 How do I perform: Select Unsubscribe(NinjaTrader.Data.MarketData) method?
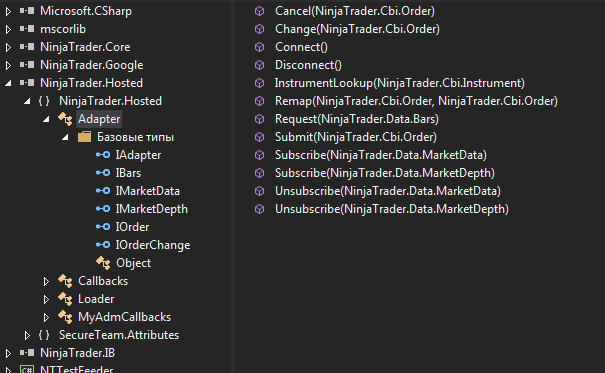(388, 191)
